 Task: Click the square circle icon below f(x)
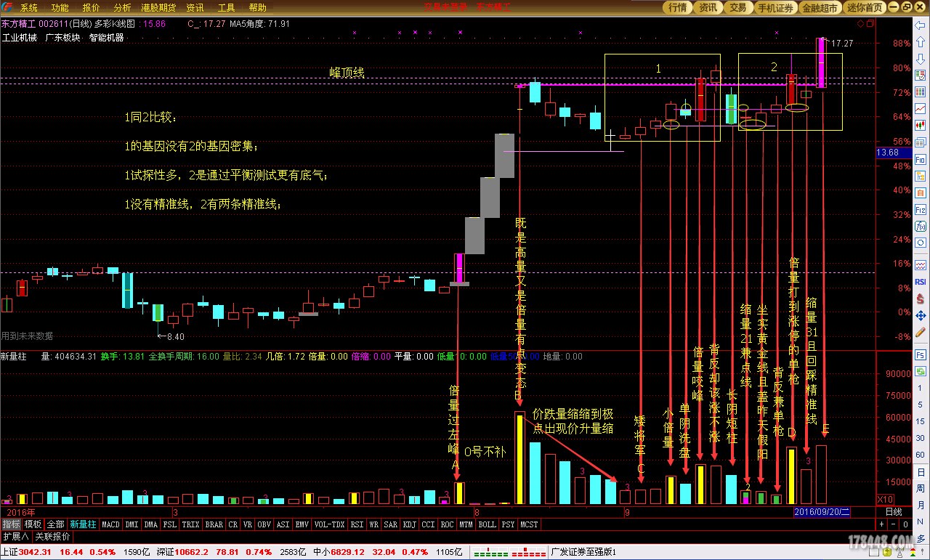click(921, 243)
